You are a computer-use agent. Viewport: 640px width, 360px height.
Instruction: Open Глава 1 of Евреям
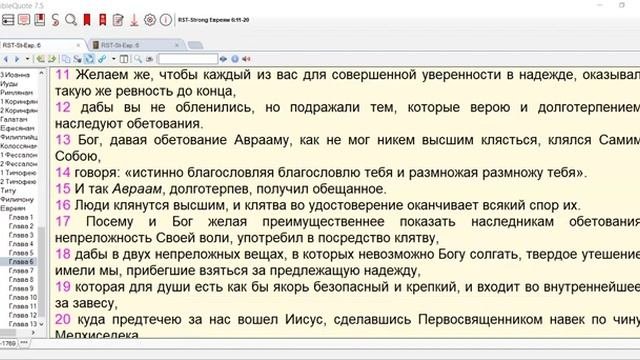[x=21, y=218]
